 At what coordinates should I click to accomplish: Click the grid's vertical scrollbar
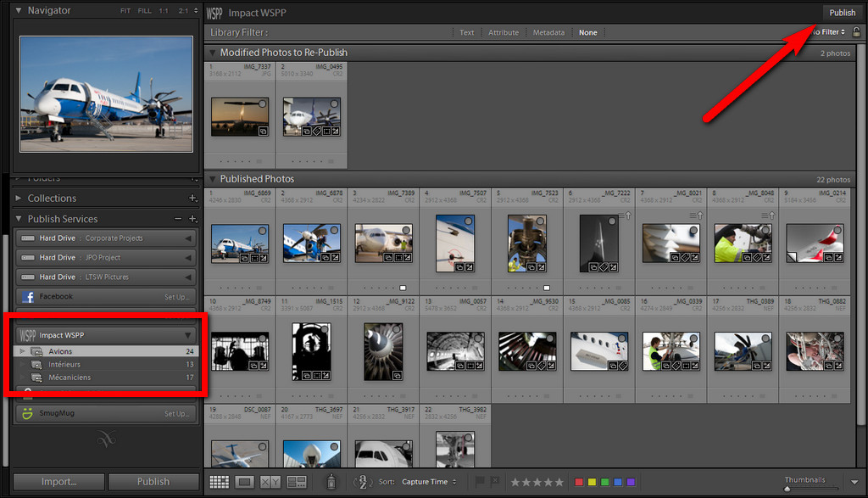coord(861,236)
